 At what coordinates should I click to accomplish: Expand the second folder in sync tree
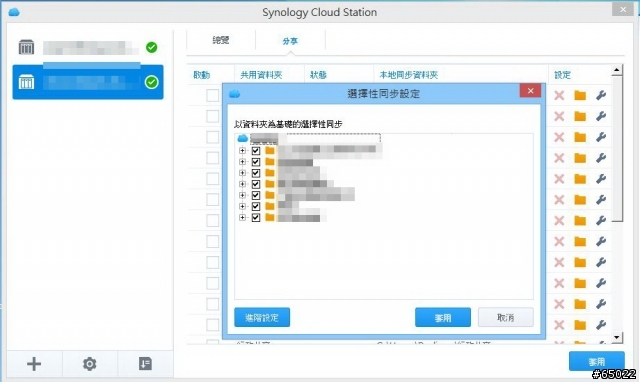[242, 162]
